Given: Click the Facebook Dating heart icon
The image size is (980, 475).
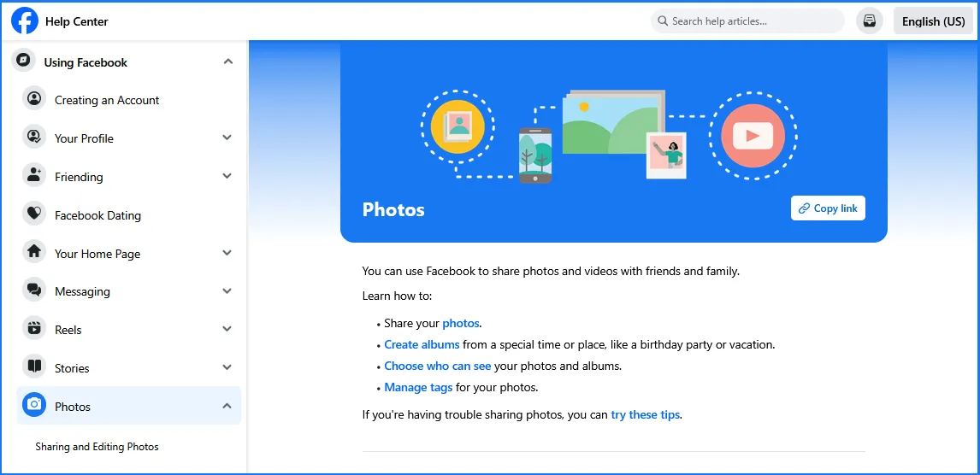Looking at the screenshot, I should click(34, 214).
